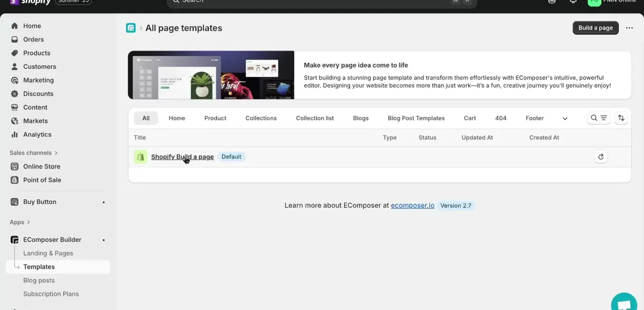This screenshot has width=644, height=310.
Task: Click the Version 2.7 badge
Action: click(456, 205)
